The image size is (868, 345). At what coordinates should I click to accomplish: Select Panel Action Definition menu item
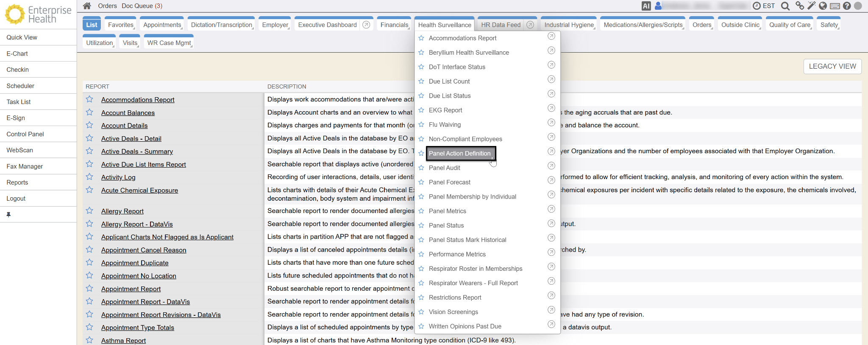coord(459,154)
